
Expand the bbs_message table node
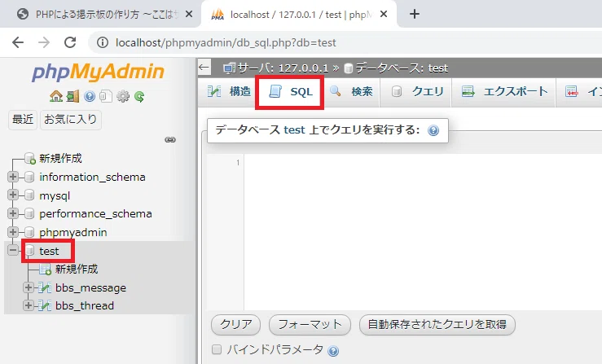point(29,287)
